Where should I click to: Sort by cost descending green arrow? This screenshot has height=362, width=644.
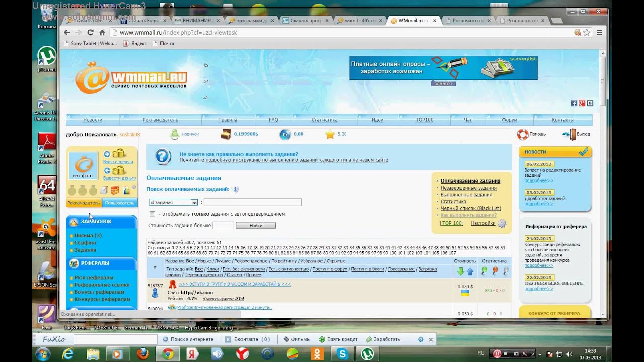point(460,271)
